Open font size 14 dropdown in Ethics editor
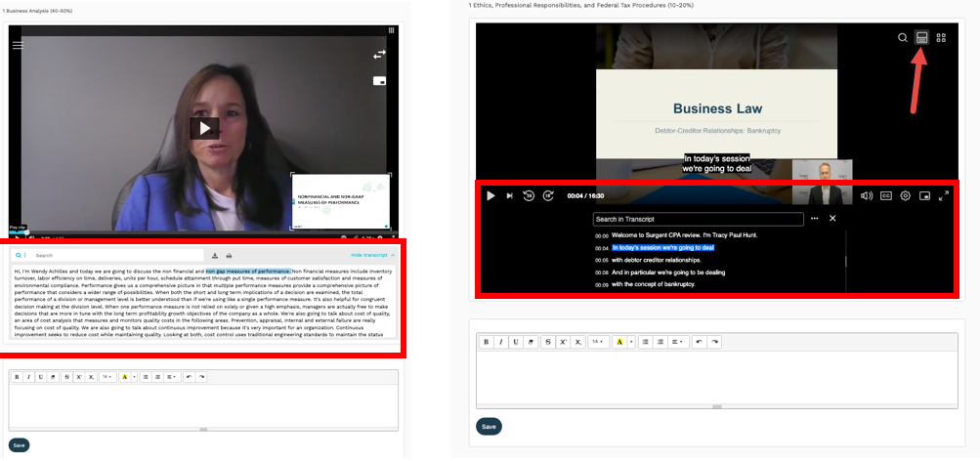Screen dimensions: 980x461 click(x=598, y=342)
